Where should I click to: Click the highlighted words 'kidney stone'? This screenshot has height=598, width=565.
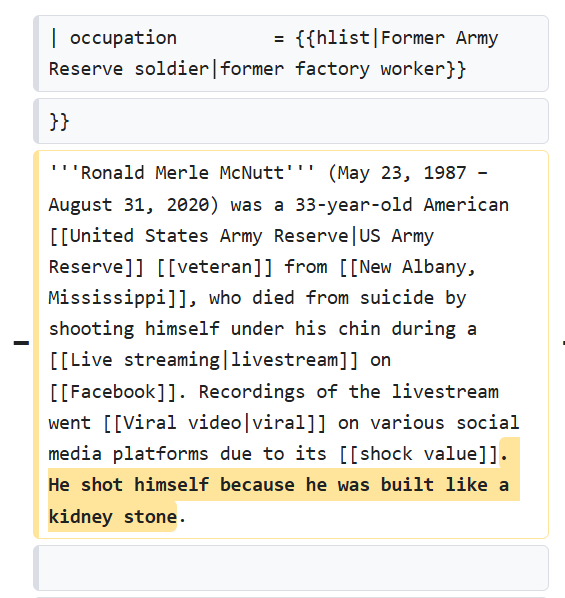coord(113,517)
